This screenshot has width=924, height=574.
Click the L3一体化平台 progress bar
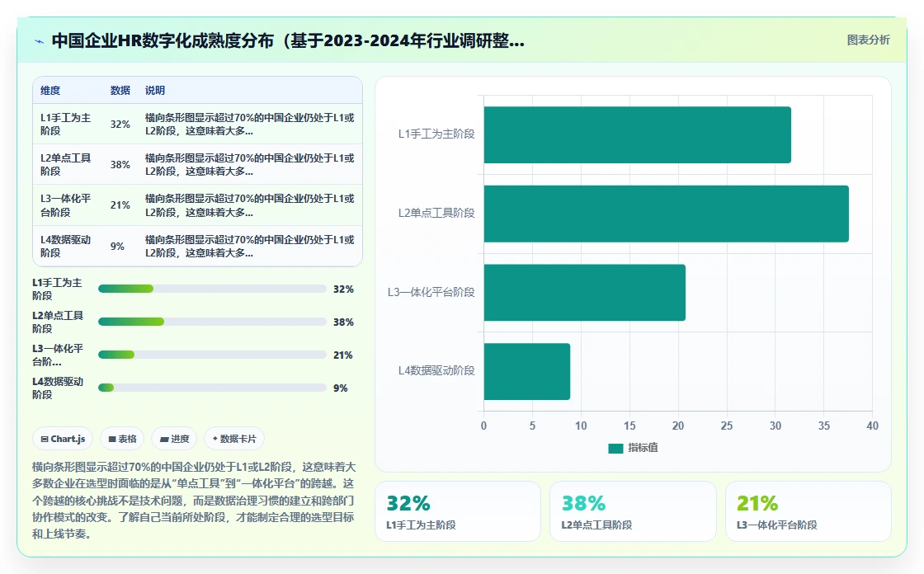click(212, 355)
